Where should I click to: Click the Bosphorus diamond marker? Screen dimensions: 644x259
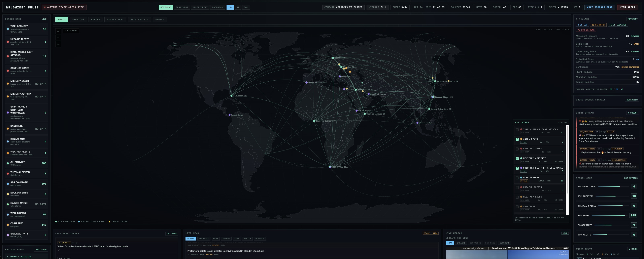click(340, 76)
